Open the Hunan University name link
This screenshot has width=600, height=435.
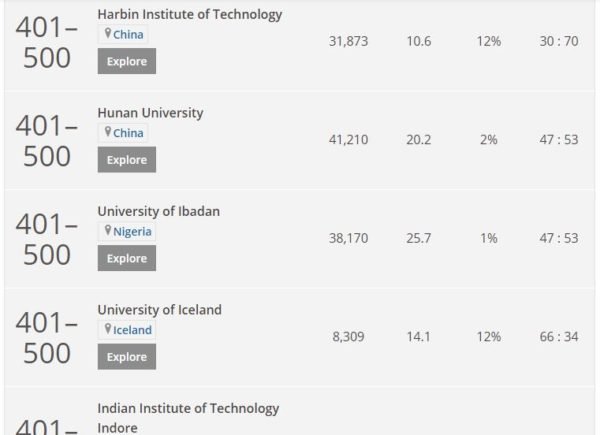point(150,113)
